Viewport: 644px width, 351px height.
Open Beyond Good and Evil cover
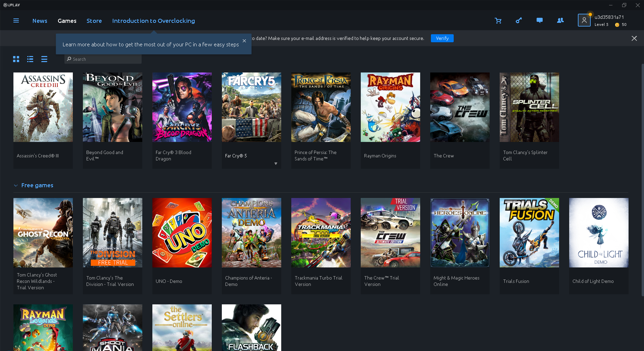pyautogui.click(x=112, y=107)
